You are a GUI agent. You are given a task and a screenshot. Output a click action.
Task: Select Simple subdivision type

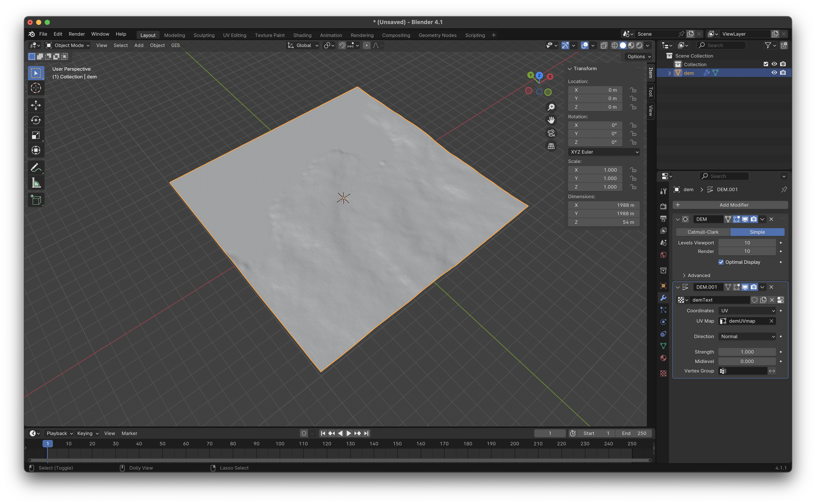coord(757,232)
